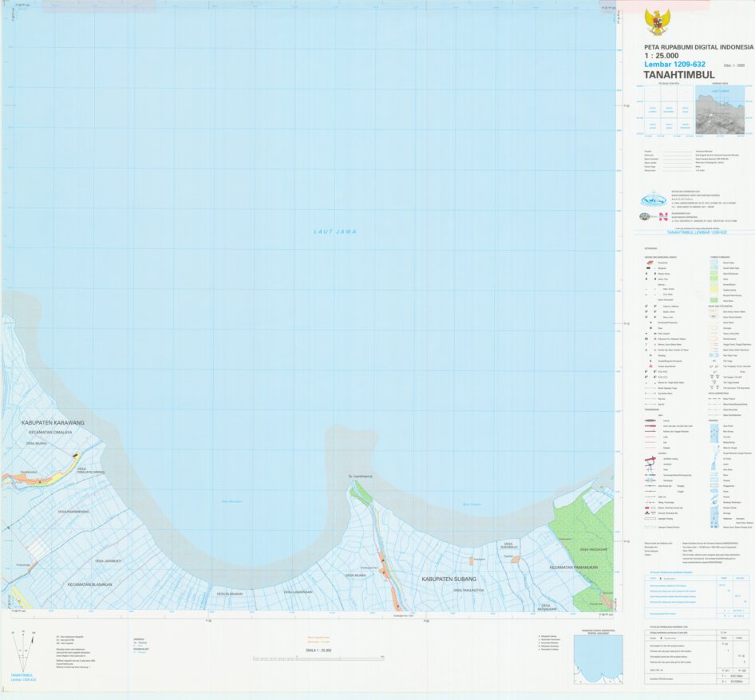Image resolution: width=755 pixels, height=700 pixels.
Task: Click TANAHTIMBUL LEMBAR 1209-632 footer text
Action: tap(697, 232)
